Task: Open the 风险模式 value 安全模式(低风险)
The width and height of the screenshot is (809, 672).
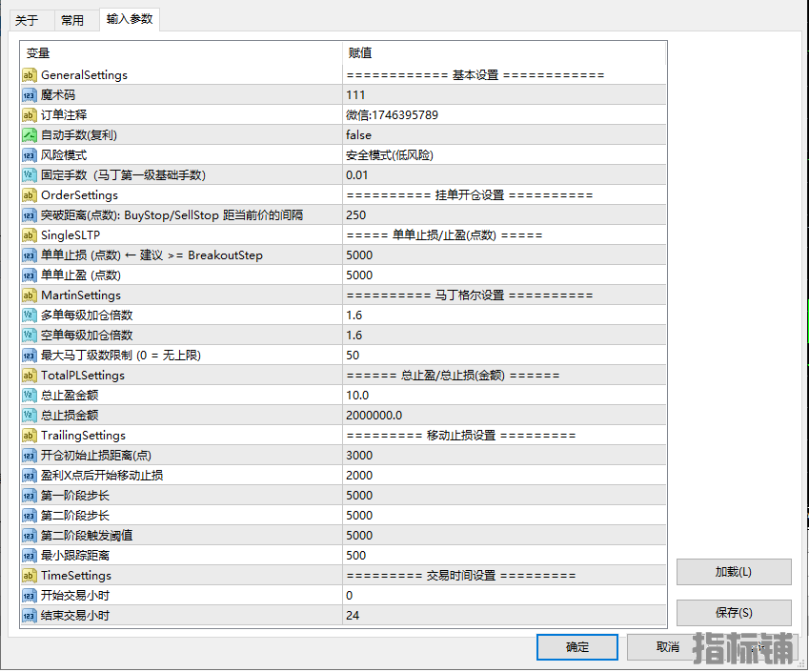Action: click(x=429, y=154)
